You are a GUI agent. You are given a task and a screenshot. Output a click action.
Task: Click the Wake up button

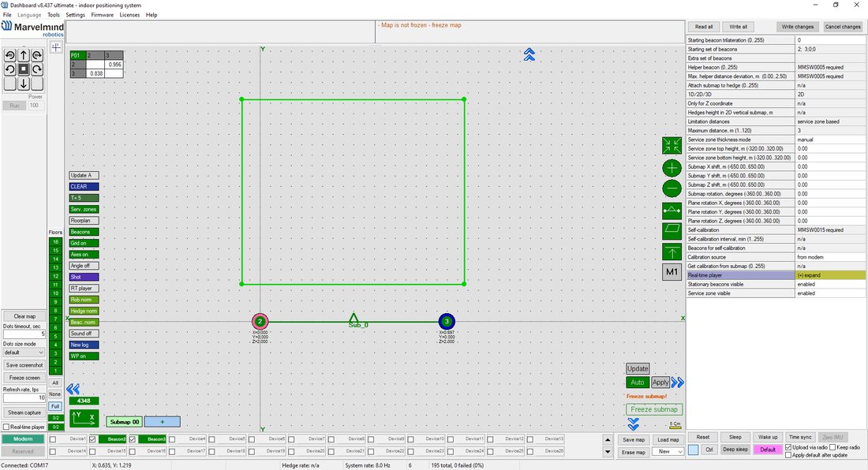pos(768,438)
